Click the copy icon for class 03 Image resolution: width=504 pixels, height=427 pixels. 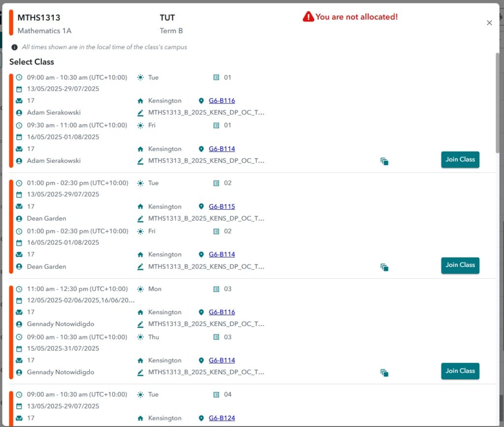click(384, 373)
